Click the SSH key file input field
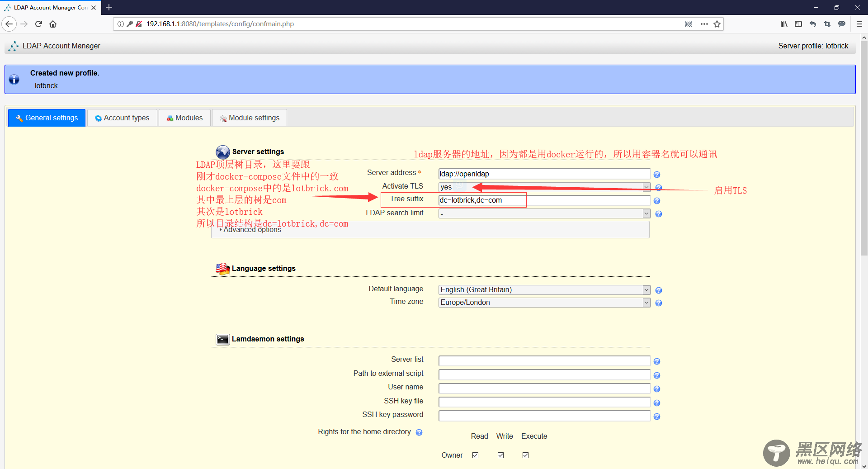 point(544,402)
